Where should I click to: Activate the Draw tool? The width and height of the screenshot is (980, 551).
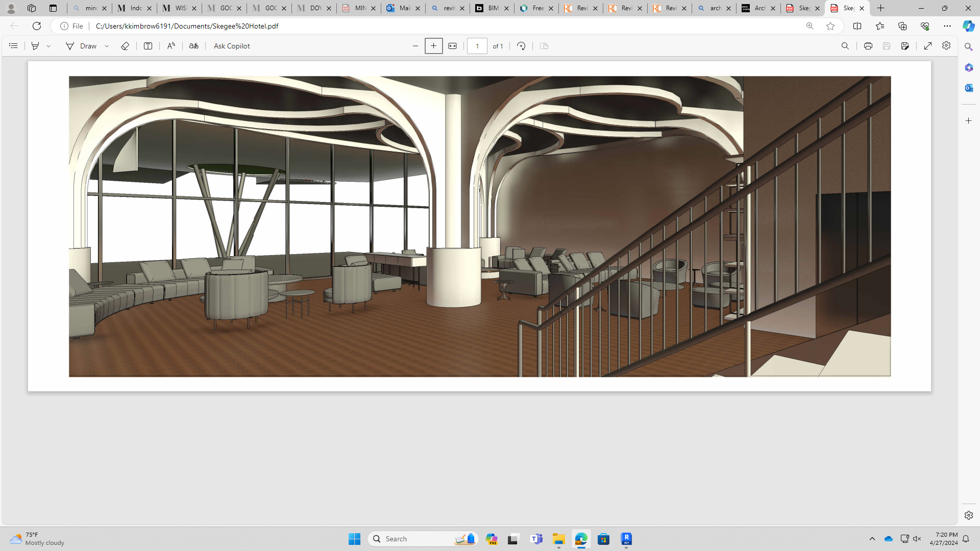[x=81, y=46]
